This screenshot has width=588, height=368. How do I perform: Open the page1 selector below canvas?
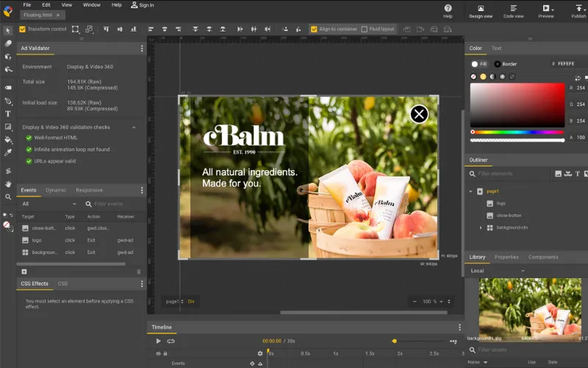(175, 301)
